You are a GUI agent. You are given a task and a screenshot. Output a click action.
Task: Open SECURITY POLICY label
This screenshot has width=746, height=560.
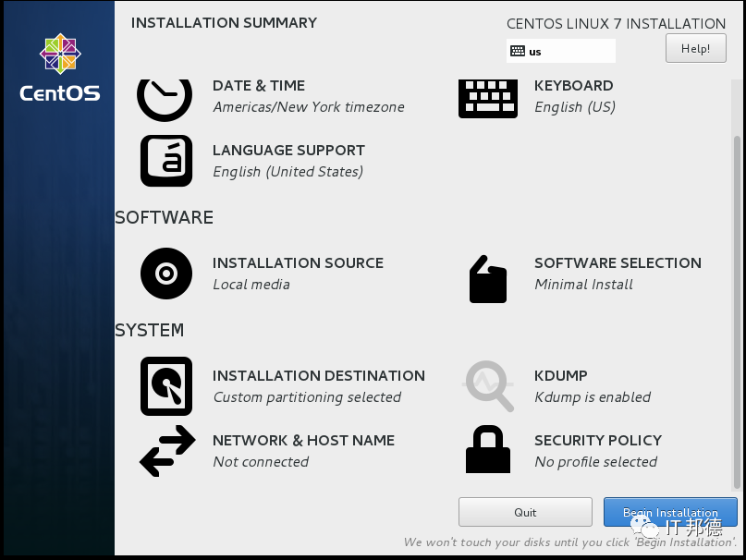(598, 441)
